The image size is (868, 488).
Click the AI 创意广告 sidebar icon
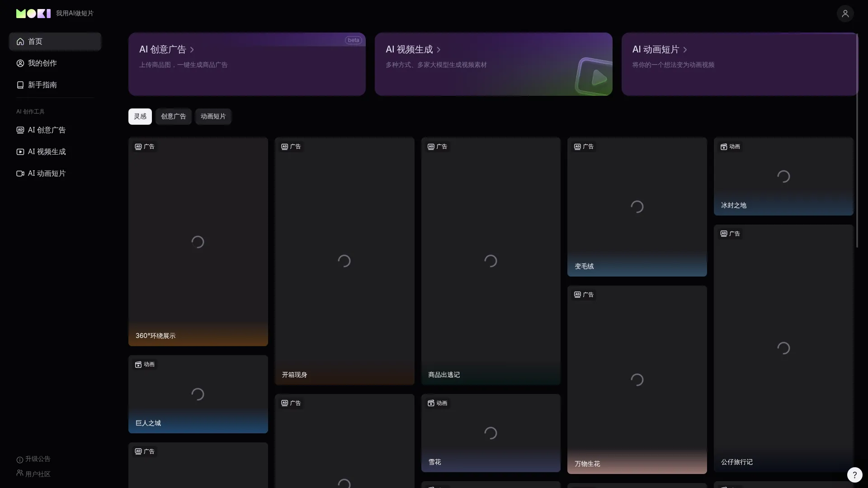pos(20,130)
